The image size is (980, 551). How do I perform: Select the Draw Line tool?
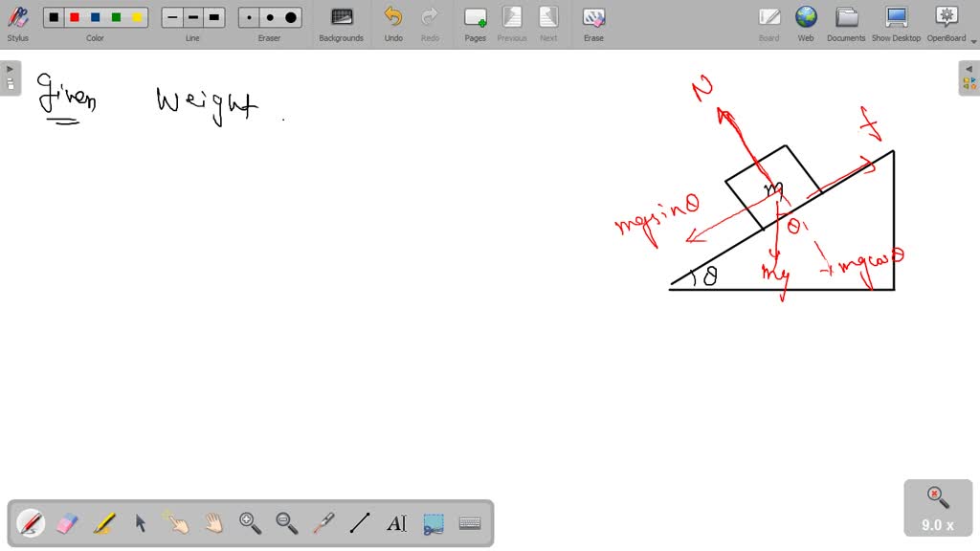point(359,523)
